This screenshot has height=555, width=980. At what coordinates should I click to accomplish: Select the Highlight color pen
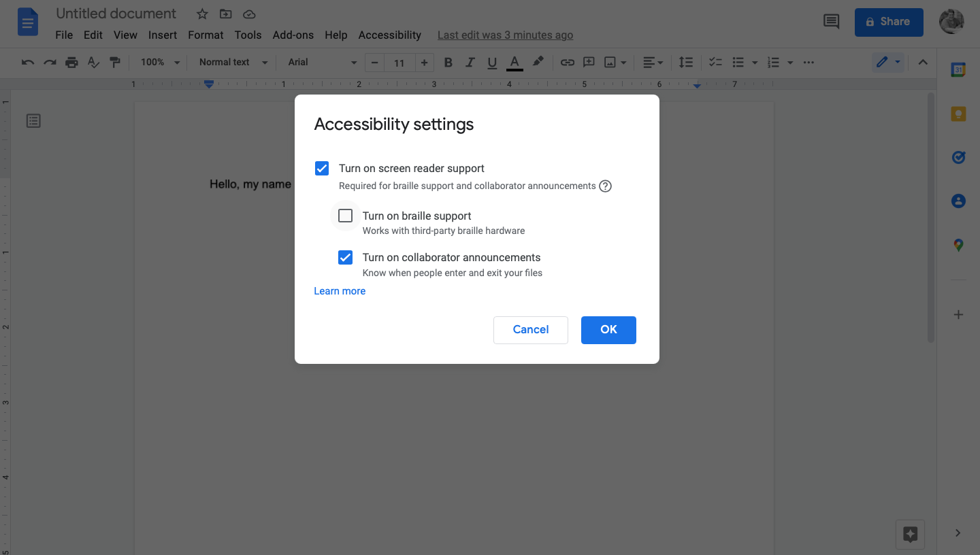coord(538,63)
